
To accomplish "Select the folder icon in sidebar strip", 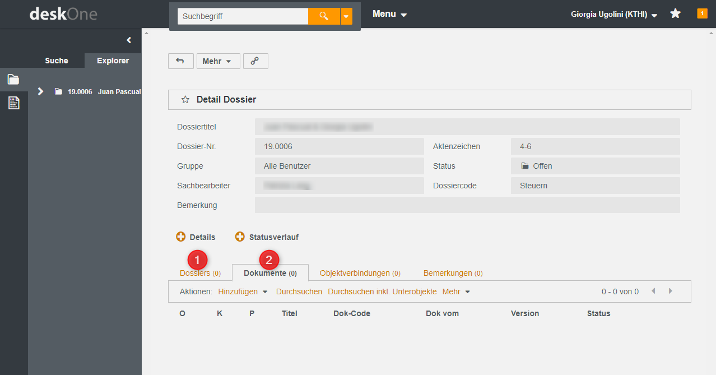I will (x=14, y=79).
